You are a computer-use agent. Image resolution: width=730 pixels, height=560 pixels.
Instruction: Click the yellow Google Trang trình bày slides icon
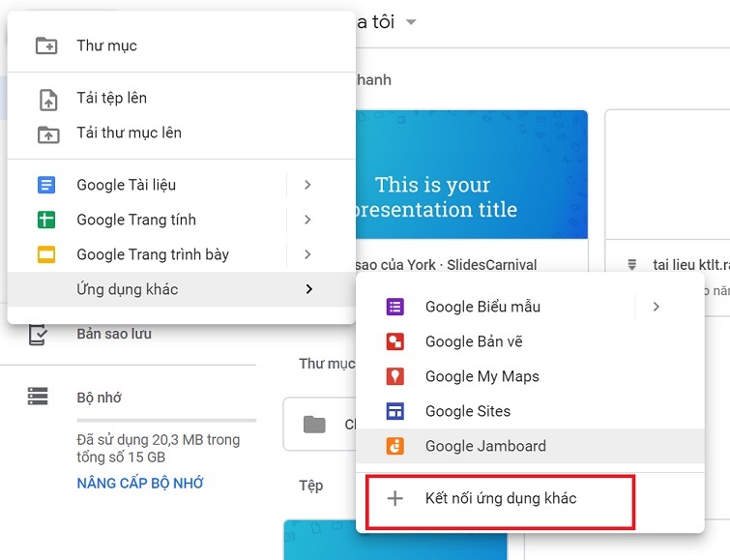46,254
